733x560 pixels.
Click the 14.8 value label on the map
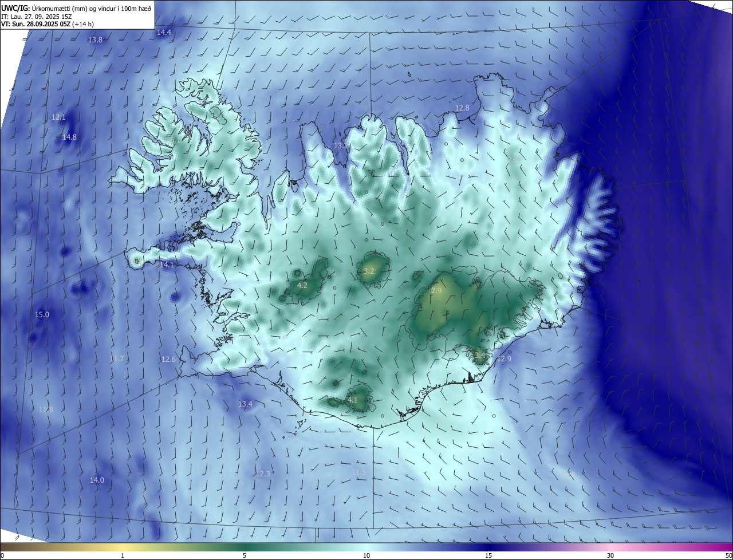point(69,137)
